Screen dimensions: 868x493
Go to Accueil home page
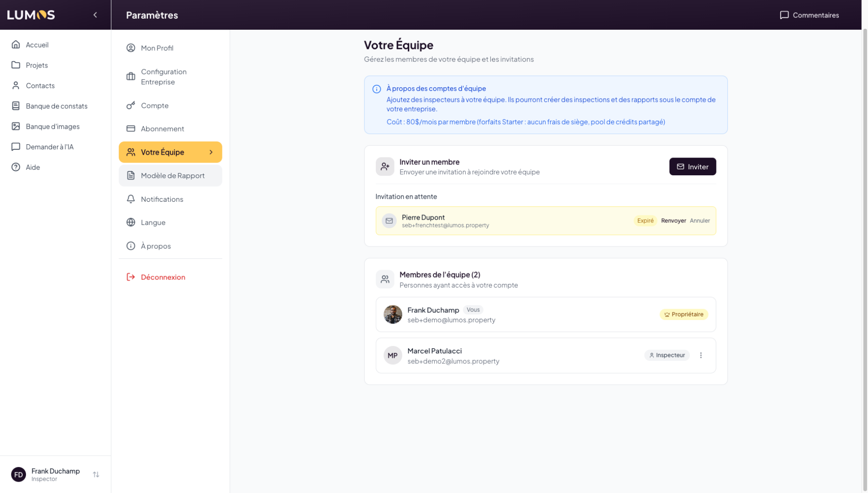click(37, 45)
